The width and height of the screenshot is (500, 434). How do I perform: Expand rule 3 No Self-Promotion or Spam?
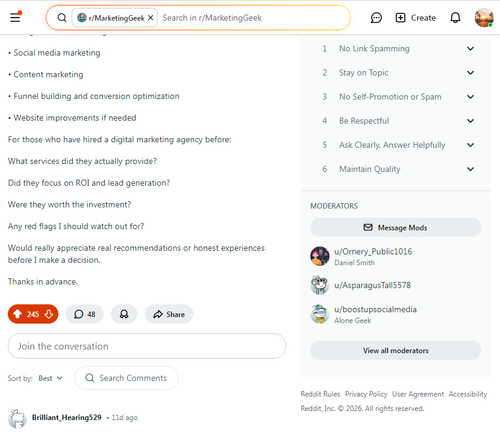(397, 97)
